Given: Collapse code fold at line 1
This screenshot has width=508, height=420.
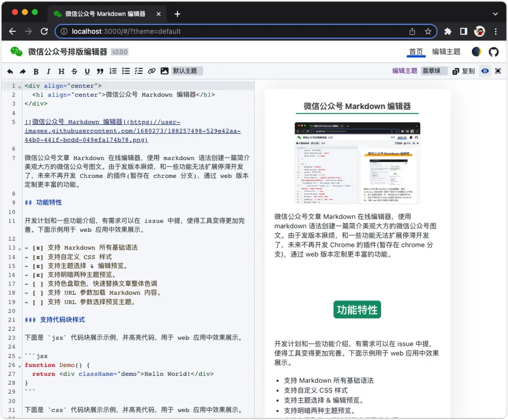Looking at the screenshot, I should click(x=19, y=87).
